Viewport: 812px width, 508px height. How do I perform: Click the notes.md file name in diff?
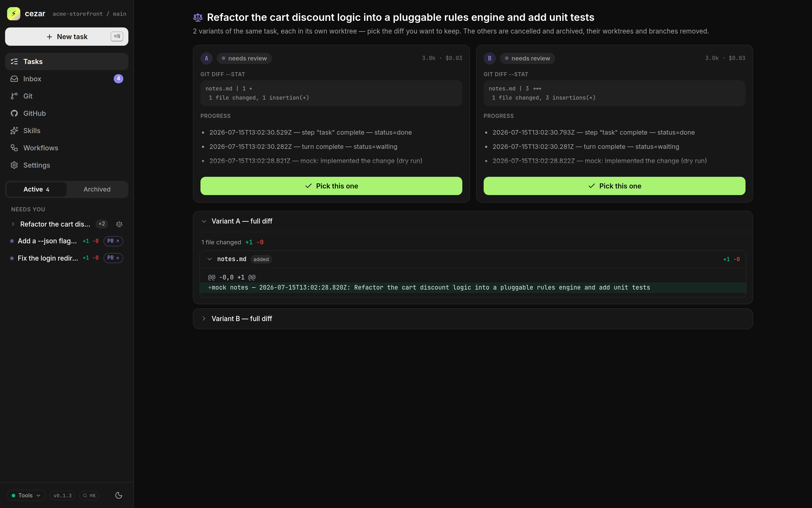(x=231, y=259)
